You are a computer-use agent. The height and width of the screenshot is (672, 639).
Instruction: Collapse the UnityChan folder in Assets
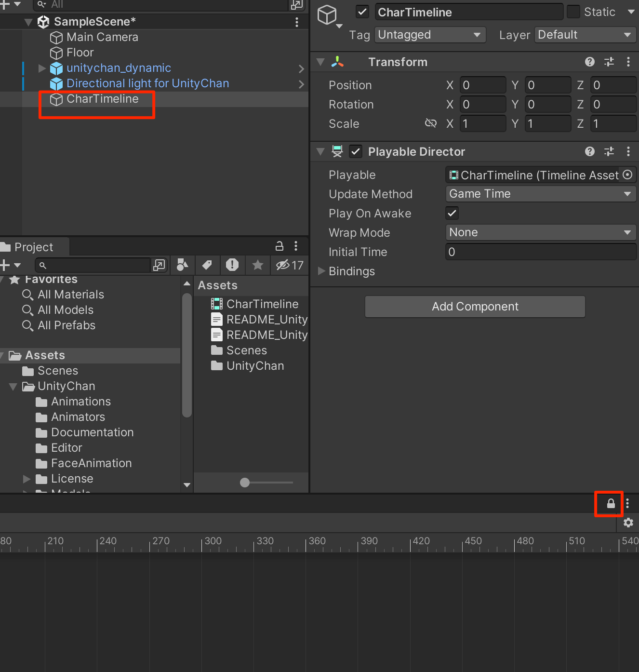(13, 386)
